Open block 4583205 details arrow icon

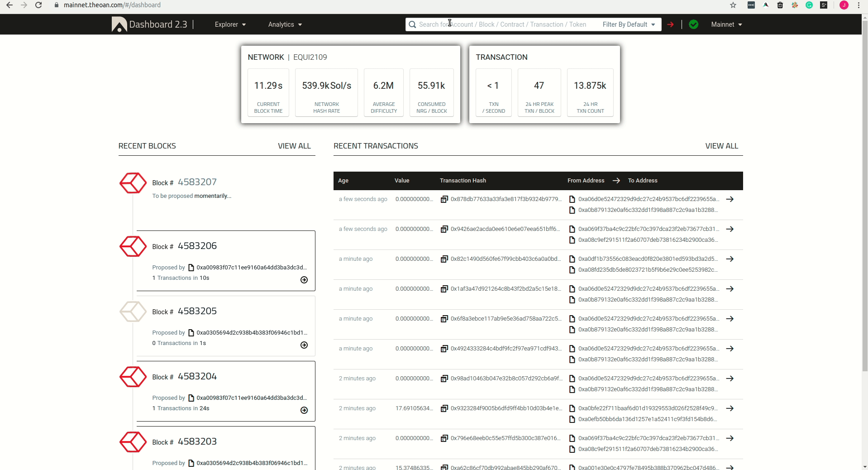[304, 345]
